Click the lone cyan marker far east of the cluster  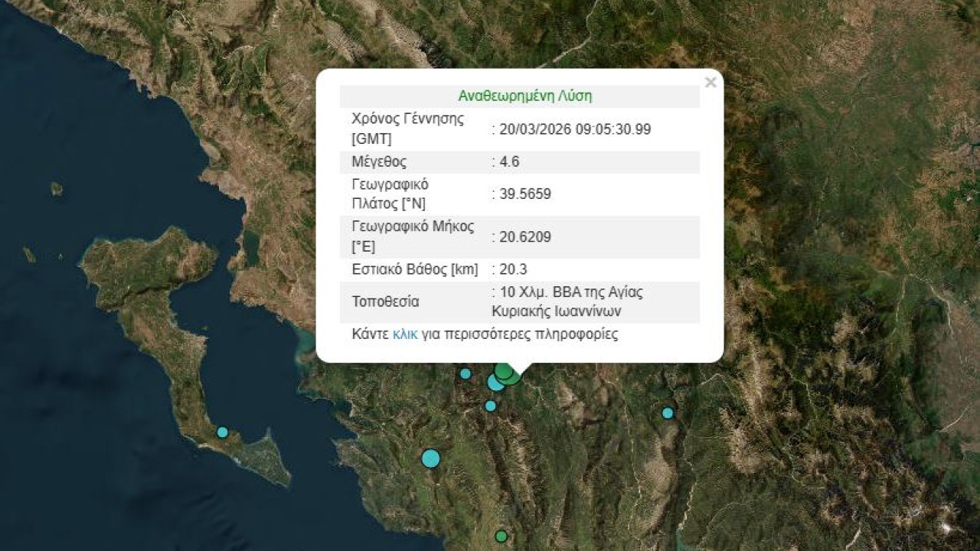[668, 413]
